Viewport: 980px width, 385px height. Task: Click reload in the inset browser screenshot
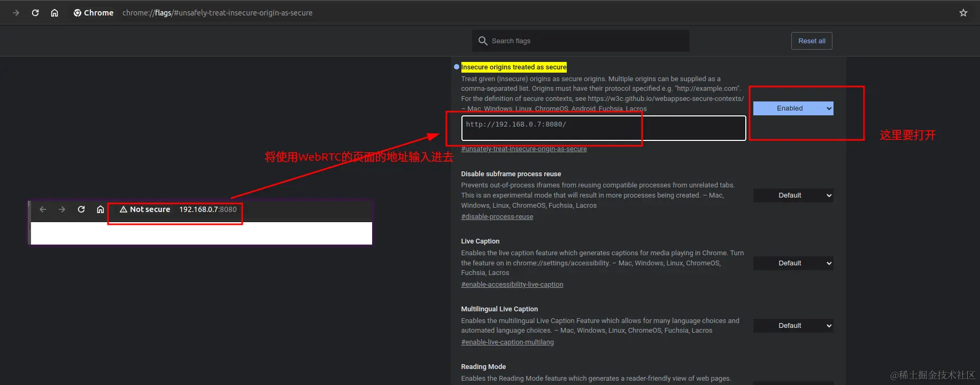pyautogui.click(x=81, y=209)
